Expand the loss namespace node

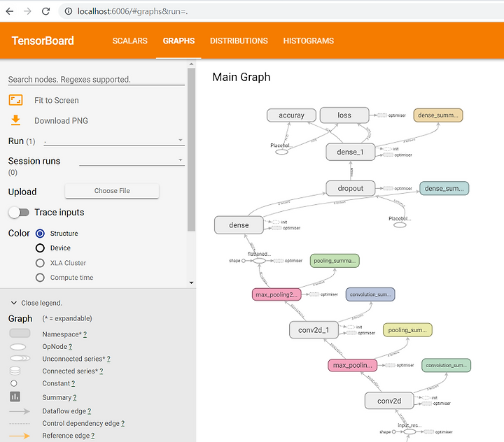[344, 115]
